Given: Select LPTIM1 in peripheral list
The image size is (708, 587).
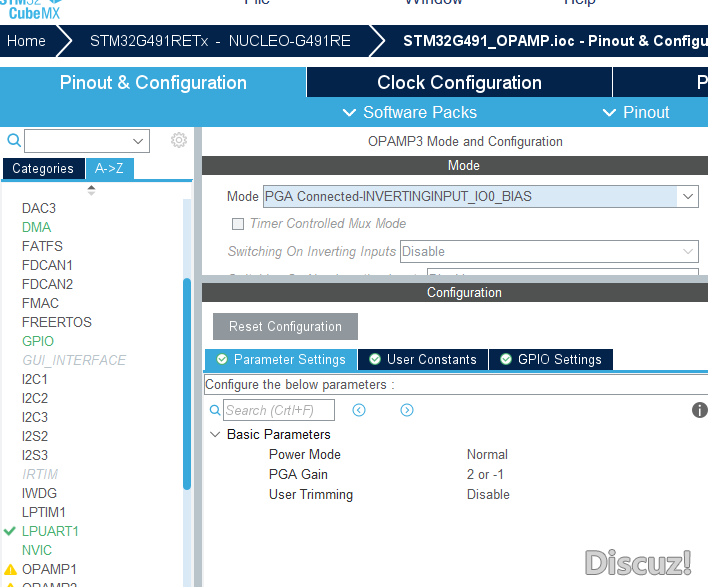Looking at the screenshot, I should [x=44, y=512].
